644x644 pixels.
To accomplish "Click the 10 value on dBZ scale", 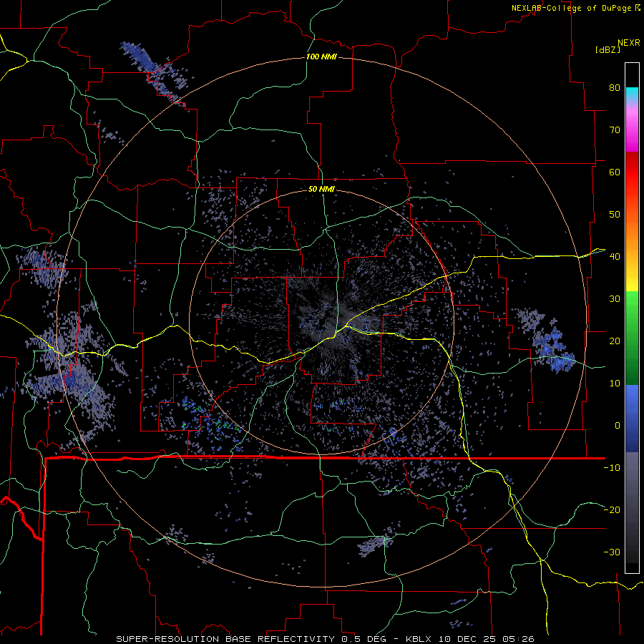I will pyautogui.click(x=615, y=384).
